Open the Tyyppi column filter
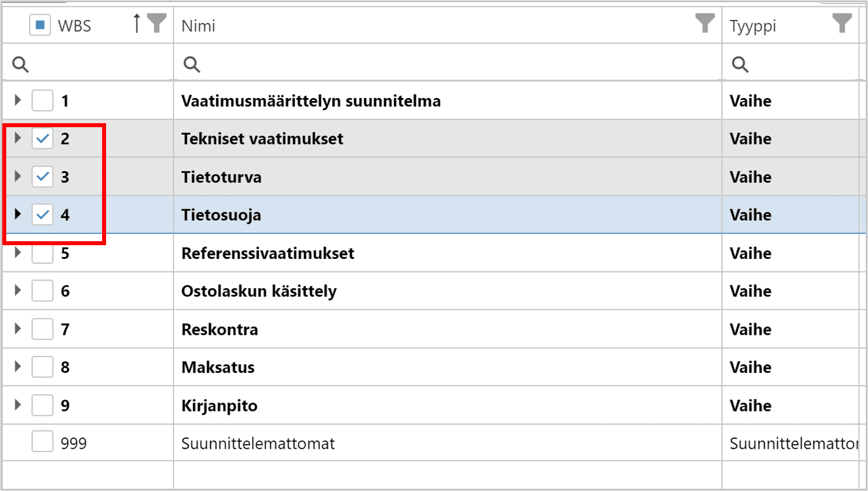 tap(842, 23)
